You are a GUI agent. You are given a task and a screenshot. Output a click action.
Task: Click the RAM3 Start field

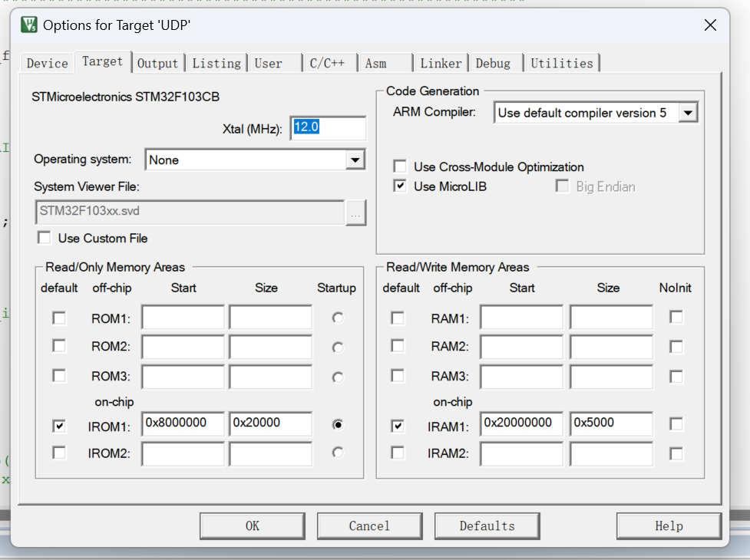tap(521, 377)
